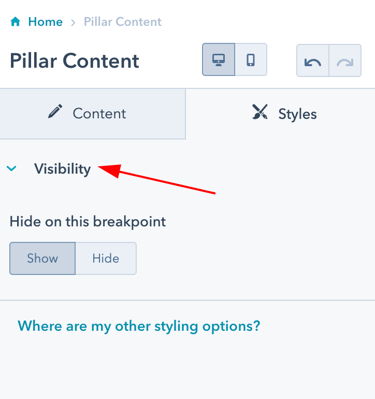This screenshot has height=399, width=375.
Task: Select the Show option for this breakpoint
Action: (42, 258)
